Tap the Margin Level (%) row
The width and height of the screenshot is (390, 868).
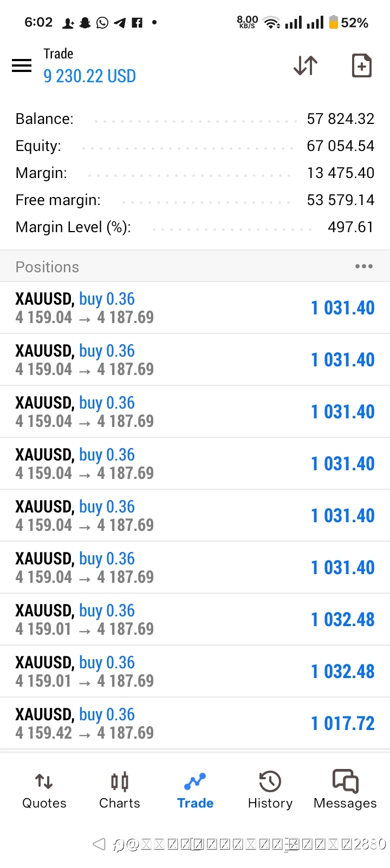coord(195,227)
